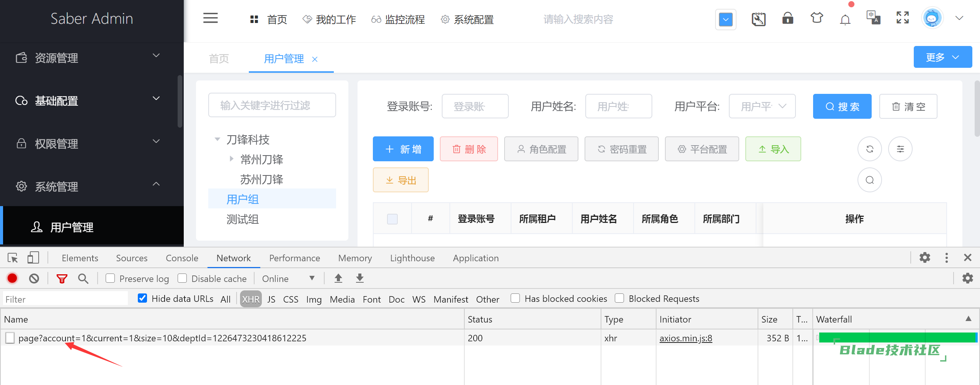Click the lock screen icon
The width and height of the screenshot is (980, 385).
click(787, 18)
